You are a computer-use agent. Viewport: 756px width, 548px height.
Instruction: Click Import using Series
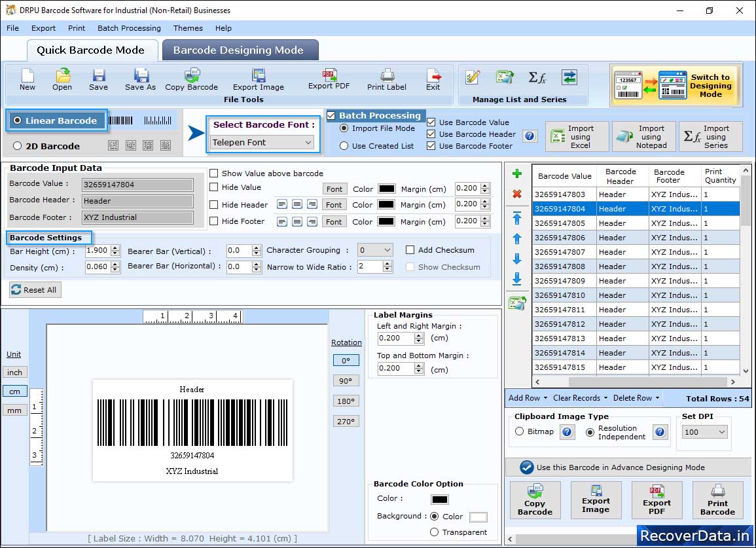(x=711, y=137)
